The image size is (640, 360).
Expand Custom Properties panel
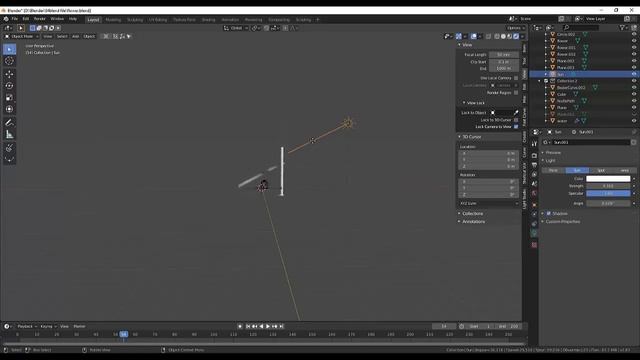click(542, 222)
